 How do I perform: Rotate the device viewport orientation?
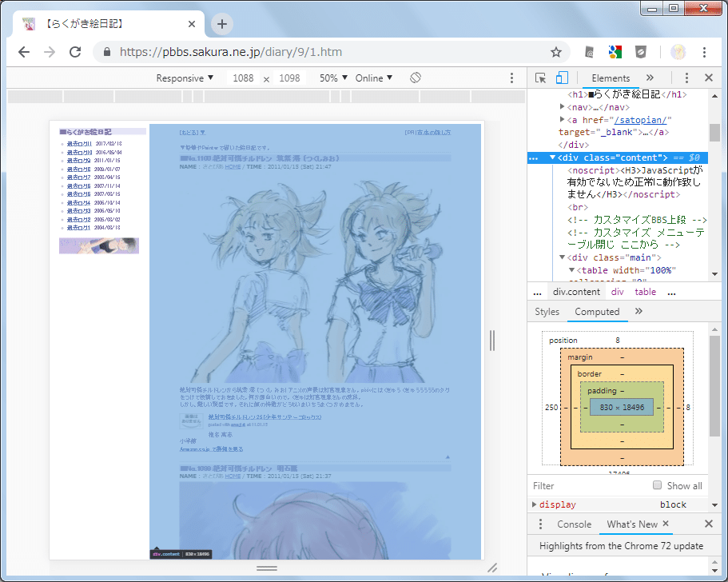click(x=416, y=78)
